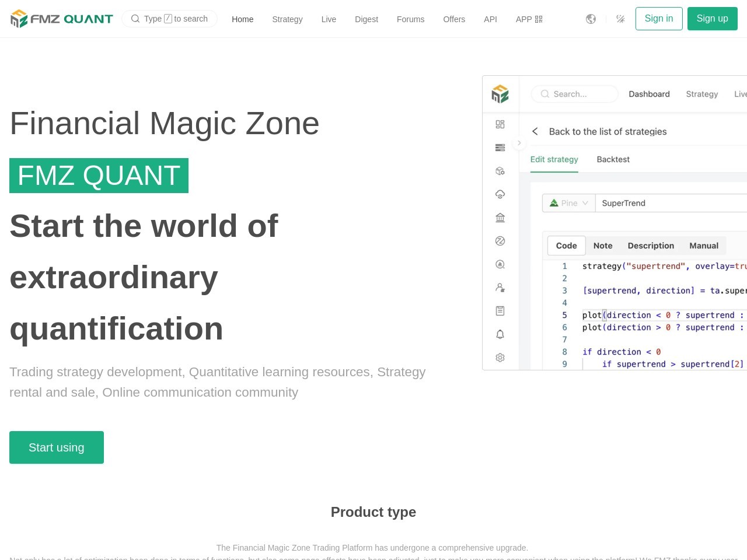The image size is (747, 560).
Task: Expand the sidebar with the chevron arrow
Action: (519, 143)
